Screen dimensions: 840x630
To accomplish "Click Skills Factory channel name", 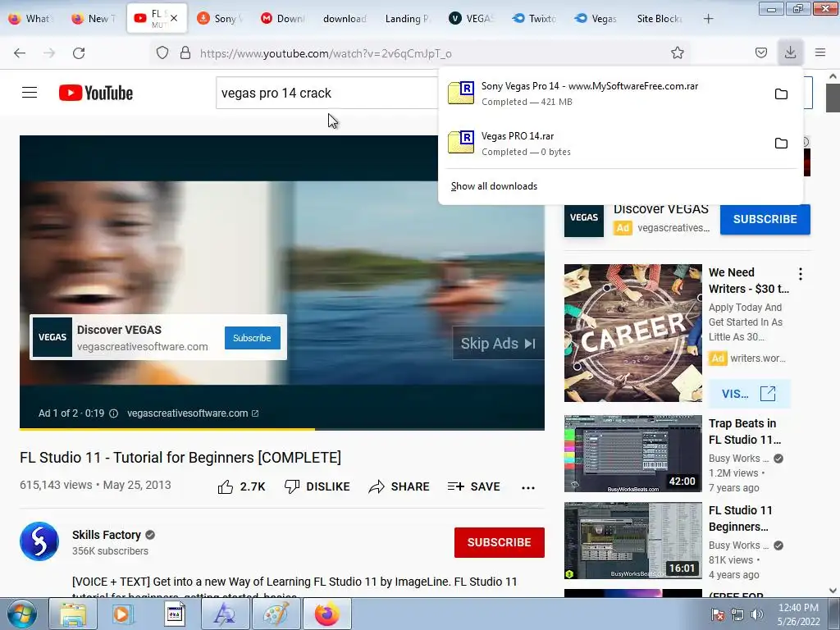I will coord(107,535).
